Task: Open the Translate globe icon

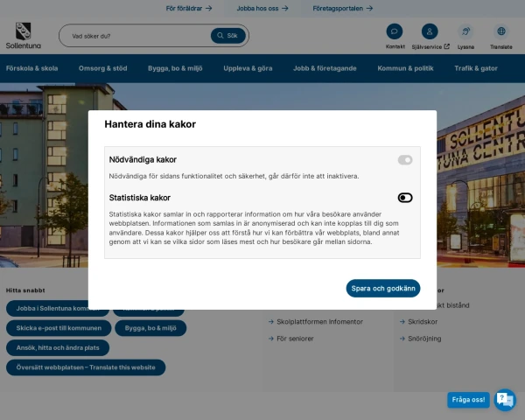Action: click(500, 31)
